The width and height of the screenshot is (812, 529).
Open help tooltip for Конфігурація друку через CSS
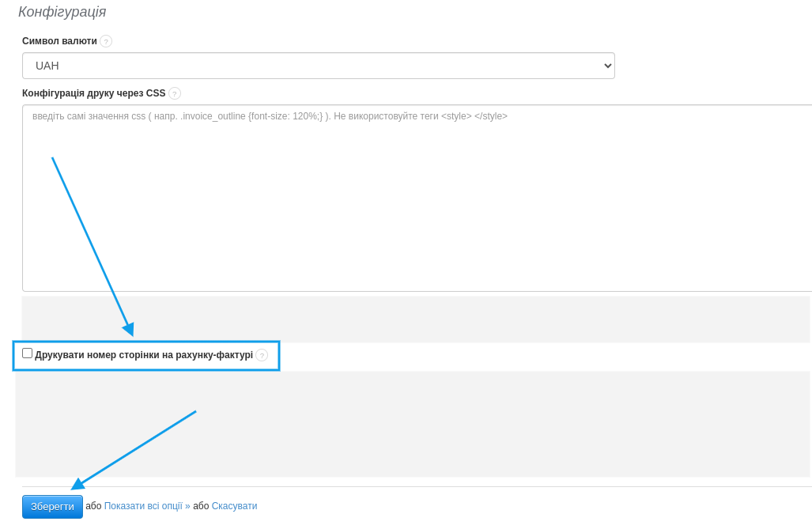[175, 93]
